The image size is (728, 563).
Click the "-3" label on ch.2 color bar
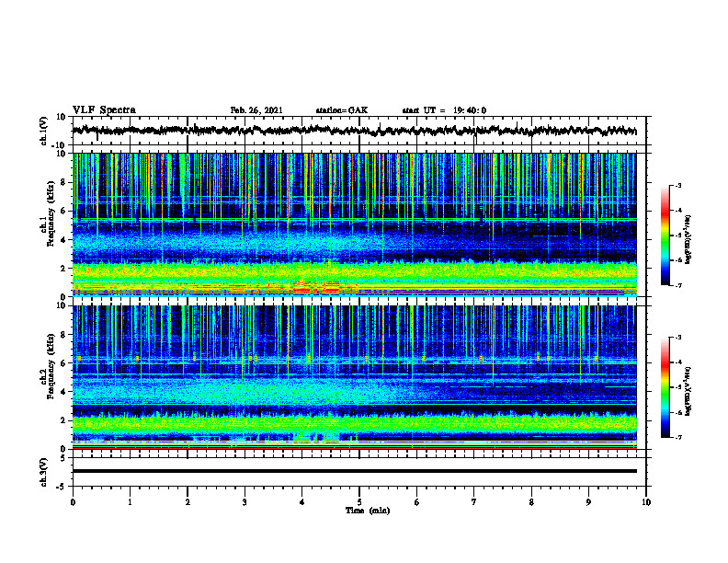(x=677, y=338)
